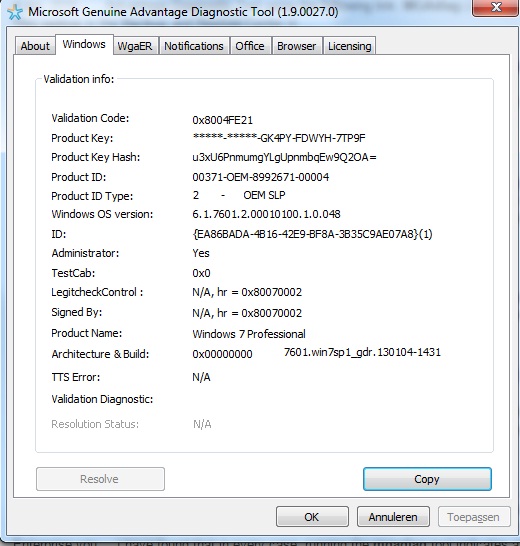The width and height of the screenshot is (520, 546).
Task: Click product ID 00371-OEM-8992671-00004
Action: (261, 177)
